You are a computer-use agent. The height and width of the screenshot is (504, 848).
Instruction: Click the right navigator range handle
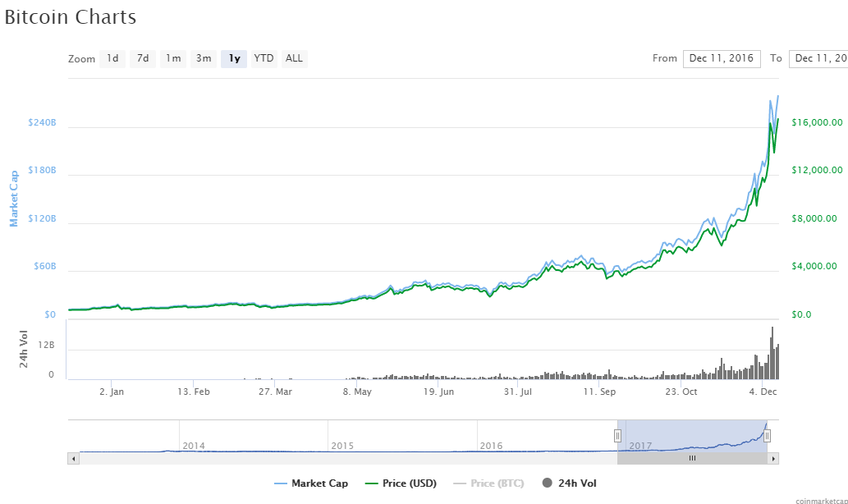pos(767,436)
